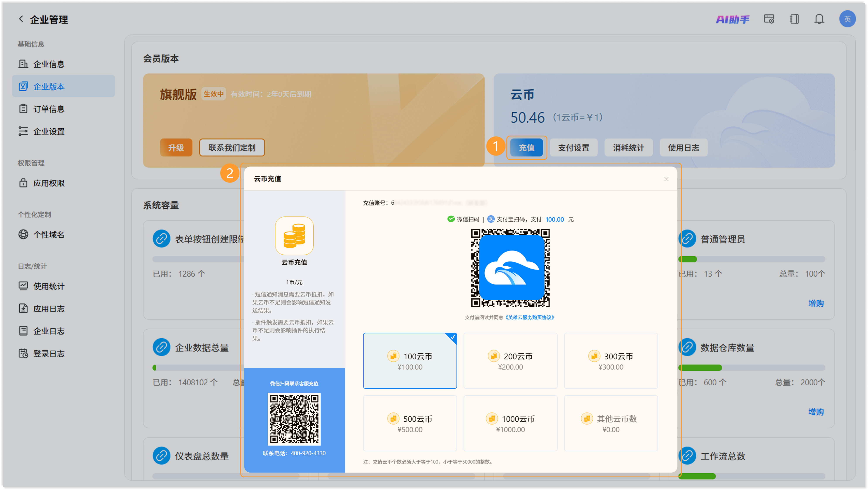Open the AI助手 assistant
The image size is (868, 490).
[x=733, y=19]
